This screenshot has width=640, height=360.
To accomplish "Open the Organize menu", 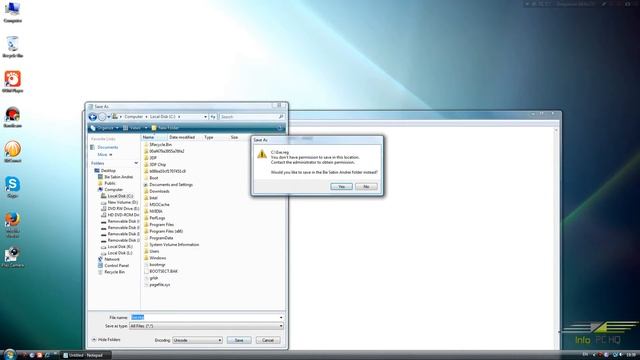I will click(104, 128).
